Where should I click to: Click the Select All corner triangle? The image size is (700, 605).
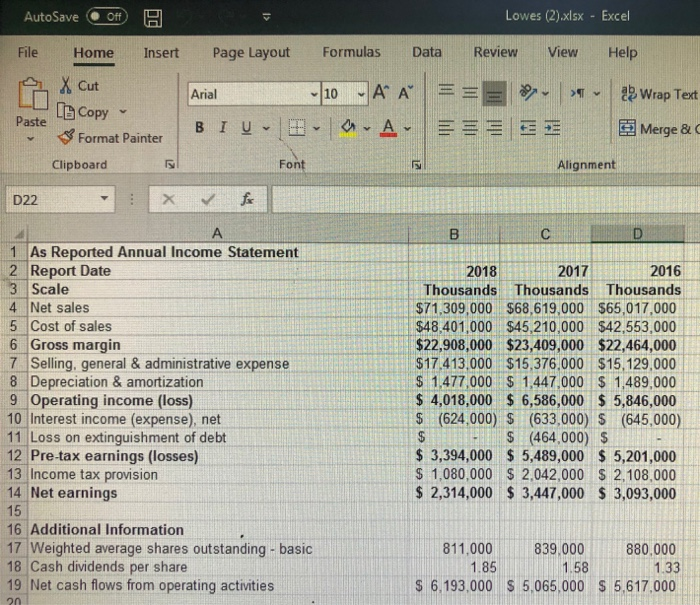coord(19,234)
